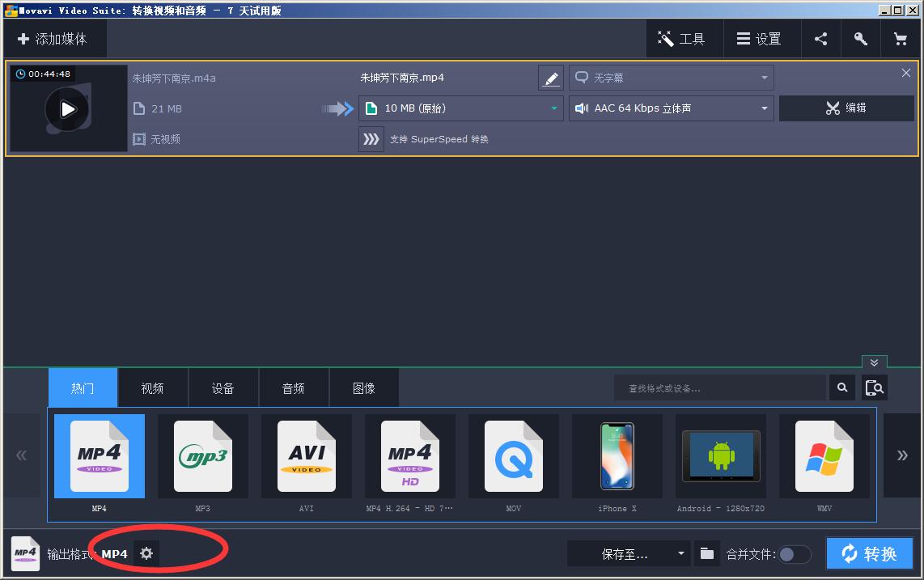Open the 无字幕 subtitle dropdown
924x580 pixels.
(x=672, y=78)
